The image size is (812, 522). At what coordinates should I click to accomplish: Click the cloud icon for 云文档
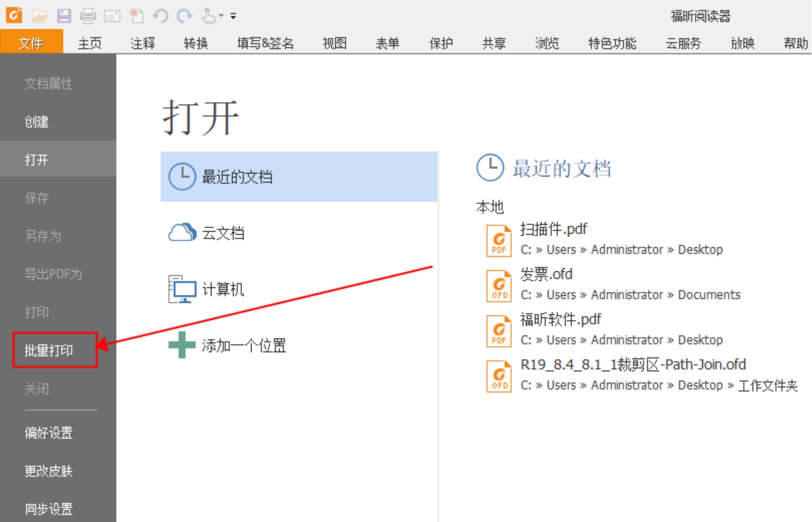pyautogui.click(x=182, y=232)
